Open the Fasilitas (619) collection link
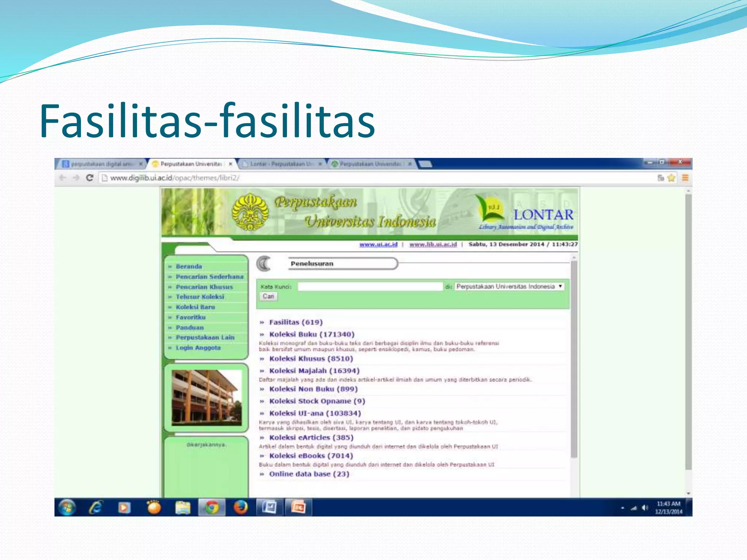 pyautogui.click(x=296, y=322)
